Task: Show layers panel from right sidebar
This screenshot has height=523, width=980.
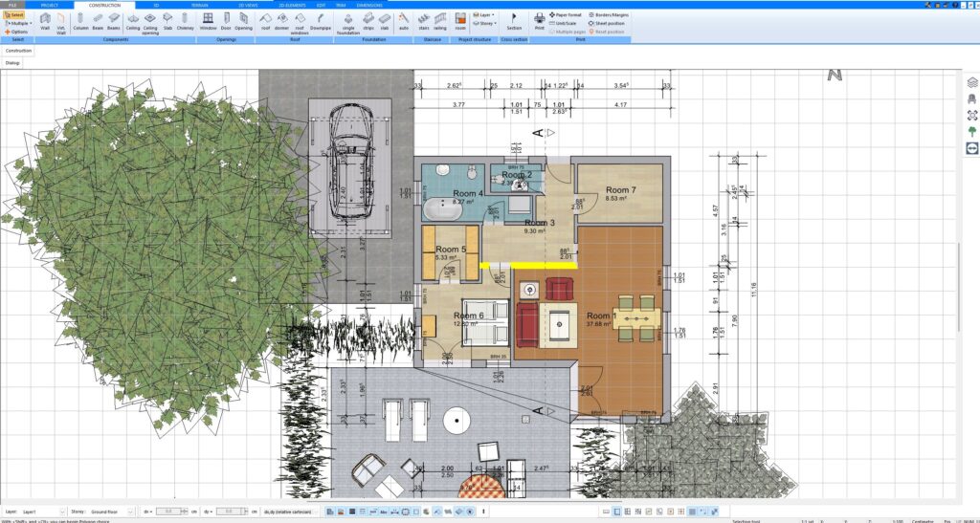Action: pos(972,81)
